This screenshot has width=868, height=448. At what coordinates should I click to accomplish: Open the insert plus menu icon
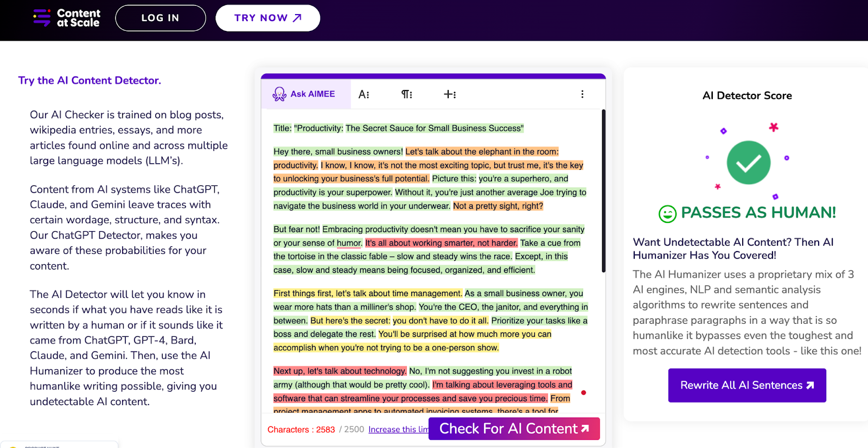coord(450,94)
